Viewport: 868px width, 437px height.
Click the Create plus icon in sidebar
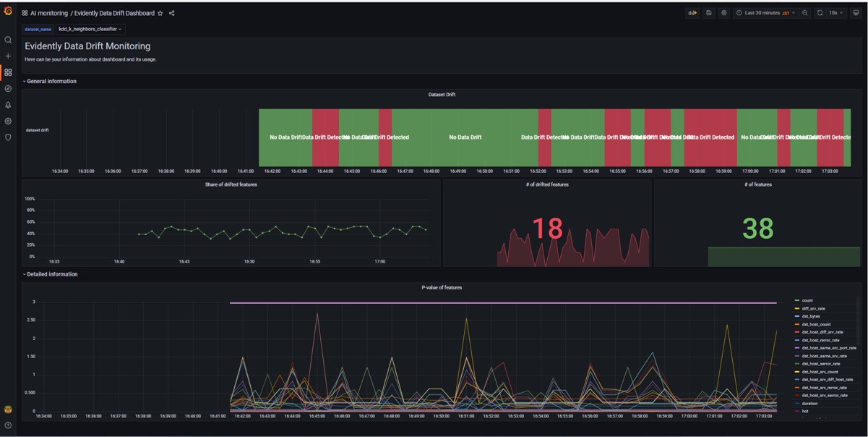click(8, 56)
